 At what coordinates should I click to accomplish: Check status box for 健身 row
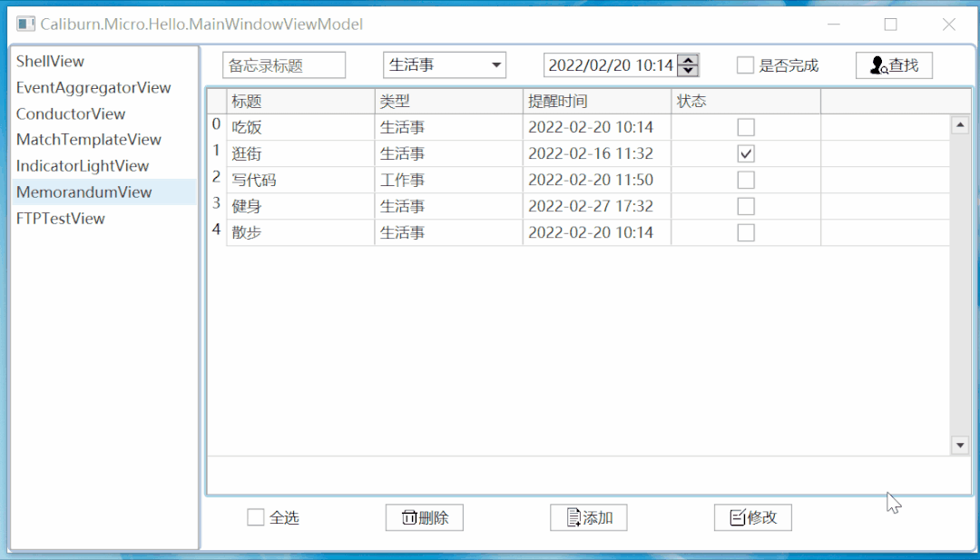point(746,206)
